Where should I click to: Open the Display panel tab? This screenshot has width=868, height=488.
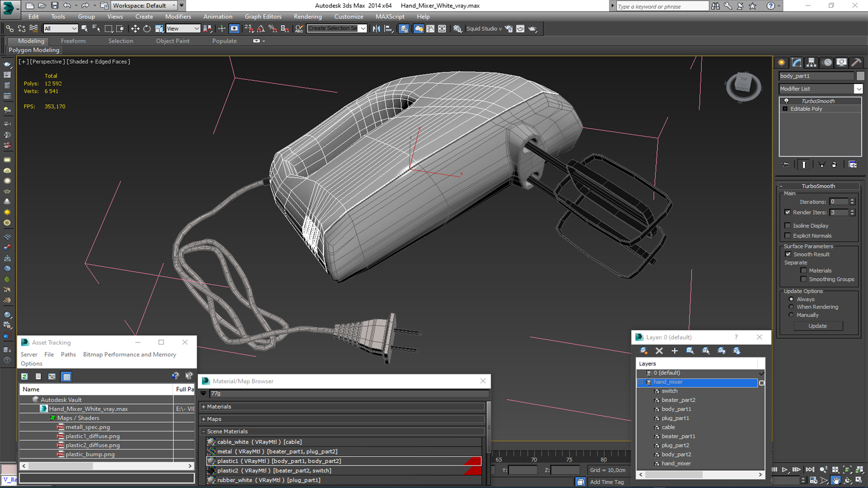[841, 62]
